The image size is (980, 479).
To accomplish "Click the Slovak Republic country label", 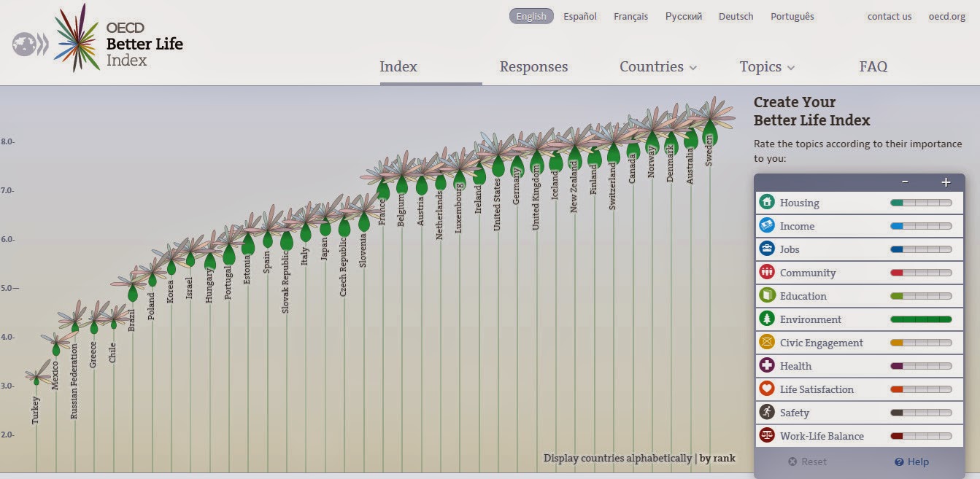I will tap(286, 282).
